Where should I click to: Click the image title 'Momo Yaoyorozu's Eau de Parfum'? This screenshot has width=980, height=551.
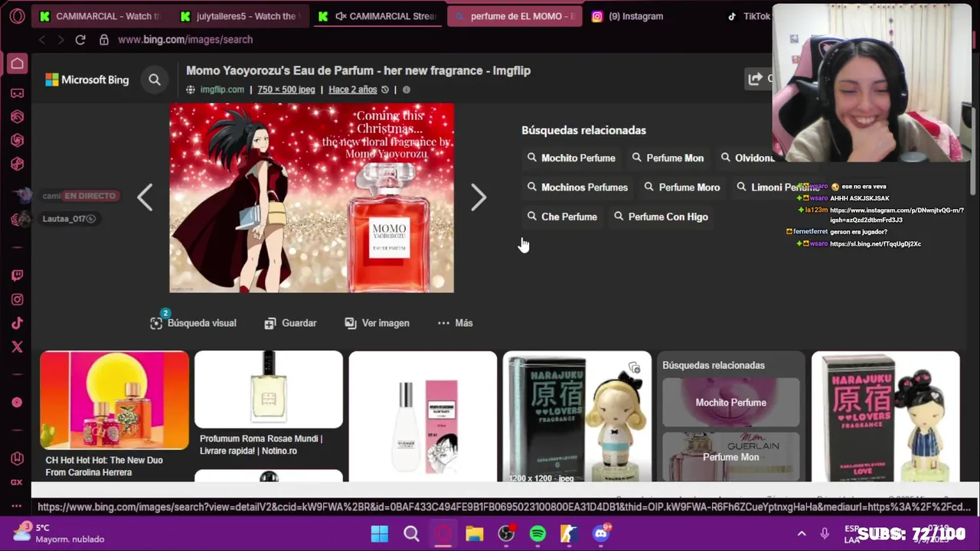coord(358,70)
